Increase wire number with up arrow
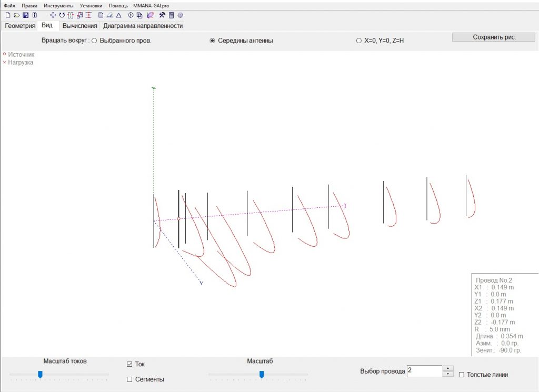 pyautogui.click(x=448, y=368)
